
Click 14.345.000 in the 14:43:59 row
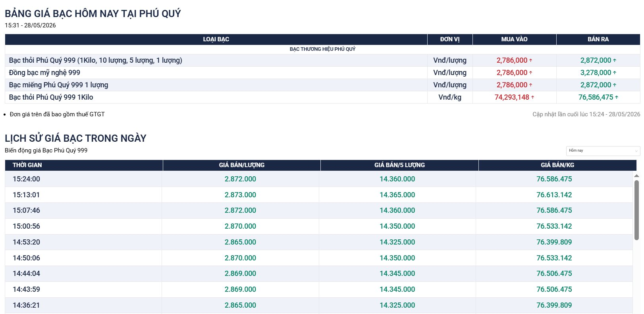(397, 289)
